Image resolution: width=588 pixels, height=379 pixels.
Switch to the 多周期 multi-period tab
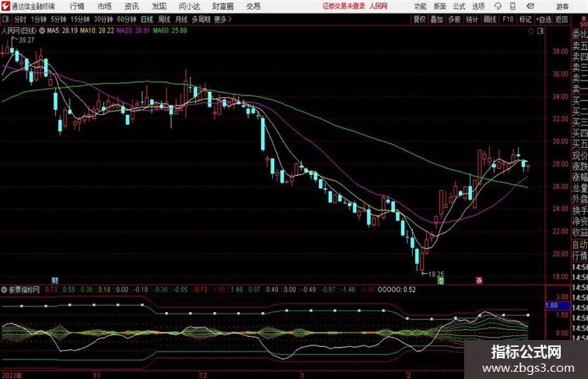201,19
